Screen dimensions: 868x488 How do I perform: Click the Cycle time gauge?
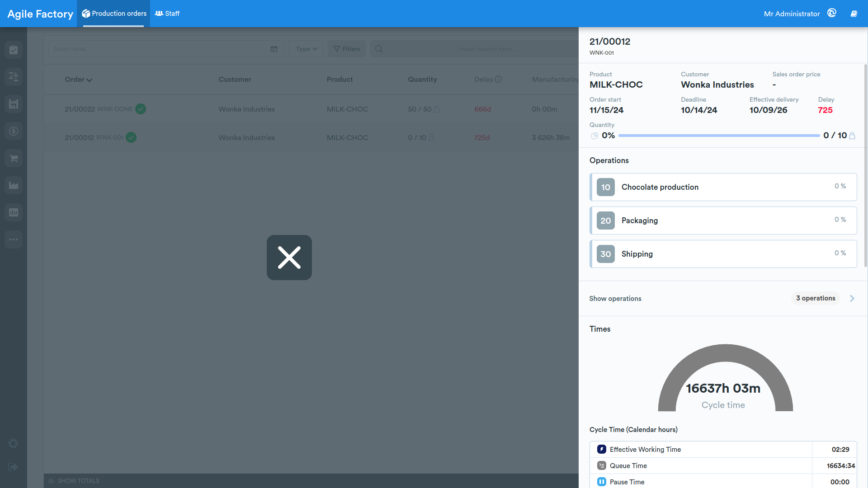pos(725,378)
